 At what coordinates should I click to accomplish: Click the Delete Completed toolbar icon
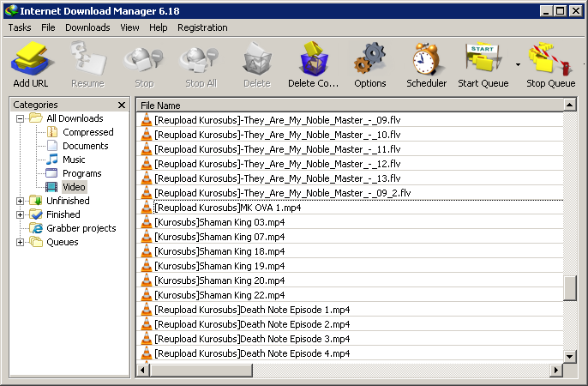(x=314, y=58)
